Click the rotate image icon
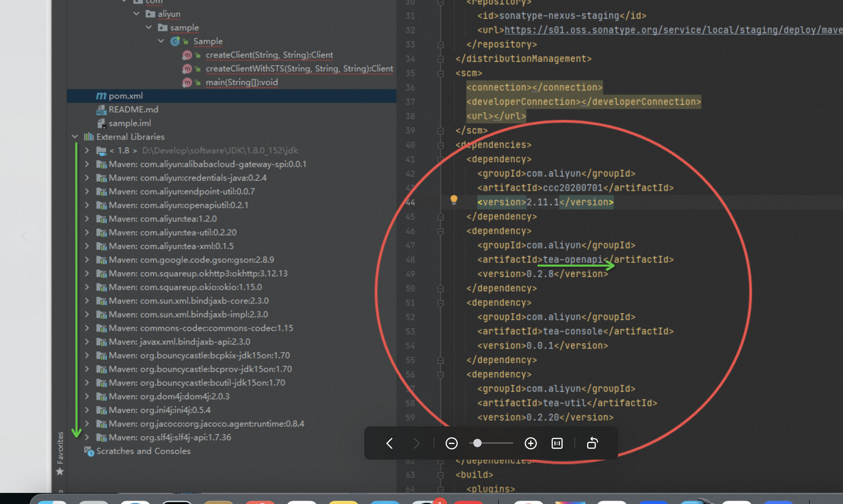 click(592, 443)
